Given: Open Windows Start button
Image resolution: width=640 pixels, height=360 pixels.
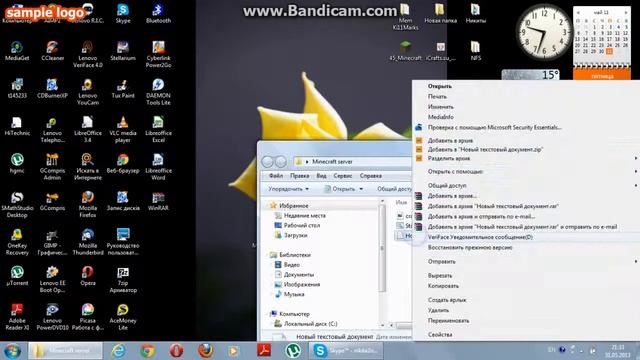Looking at the screenshot, I should pyautogui.click(x=12, y=351).
